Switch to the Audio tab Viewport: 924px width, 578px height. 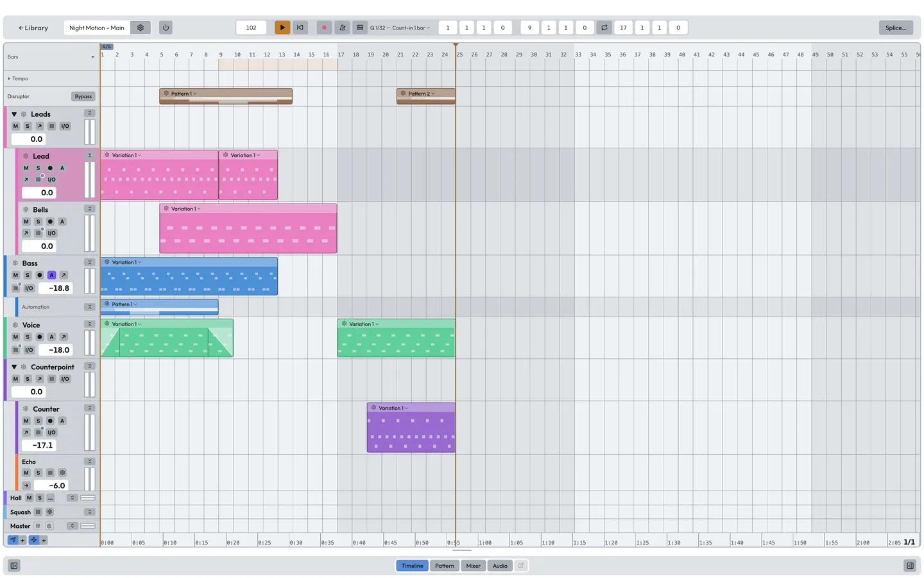tap(500, 566)
